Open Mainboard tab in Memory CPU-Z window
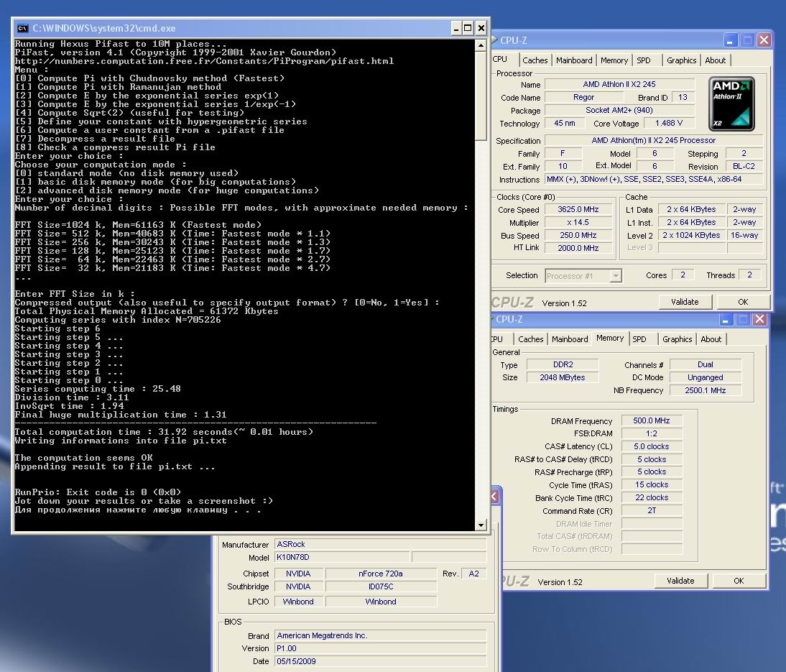This screenshot has height=672, width=786. (x=570, y=339)
